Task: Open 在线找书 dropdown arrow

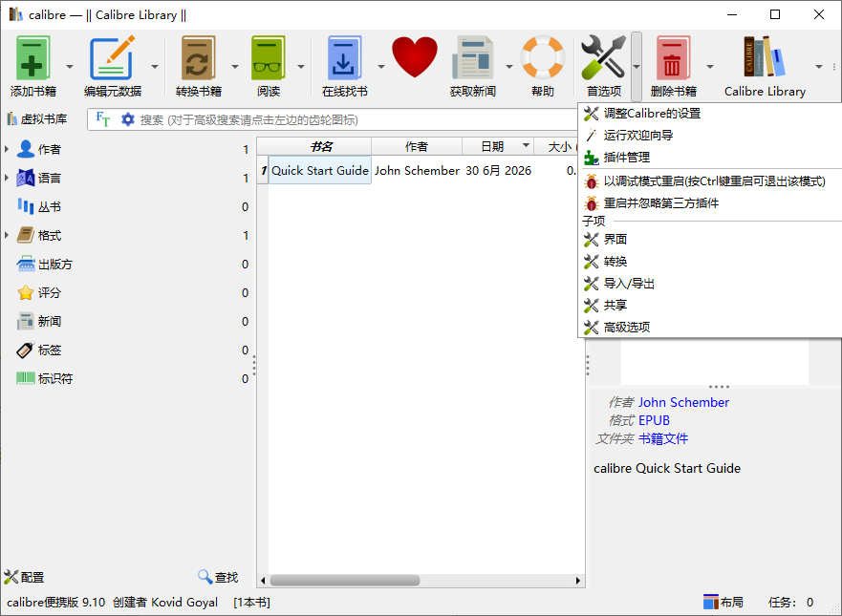Action: click(x=380, y=67)
